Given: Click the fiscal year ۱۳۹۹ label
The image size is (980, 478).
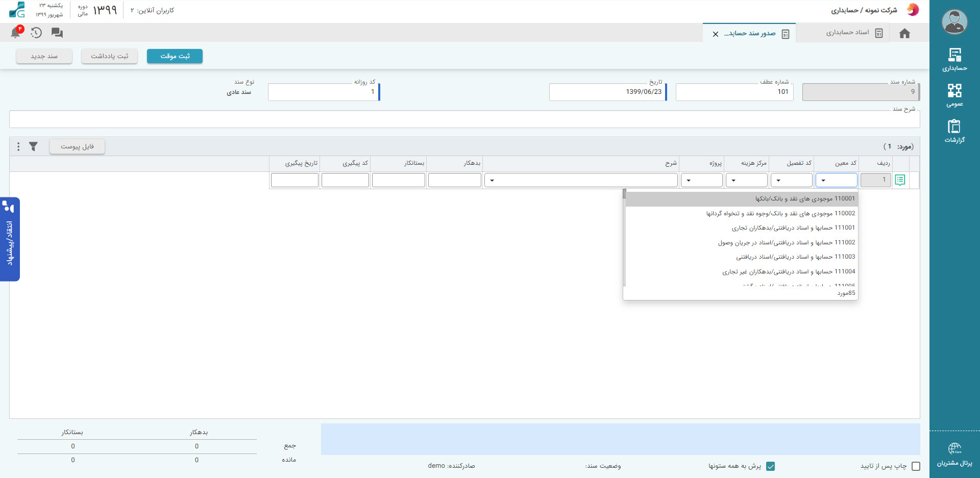Looking at the screenshot, I should [x=105, y=10].
